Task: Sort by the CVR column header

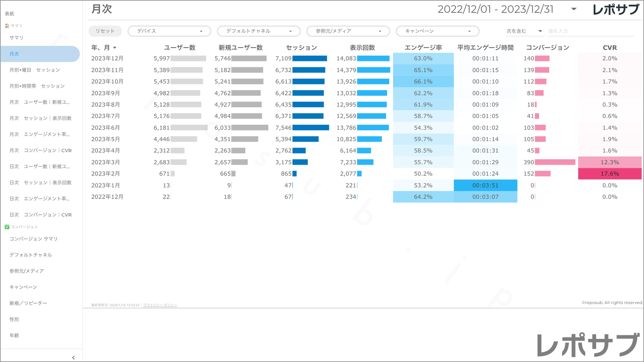Action: click(x=609, y=48)
